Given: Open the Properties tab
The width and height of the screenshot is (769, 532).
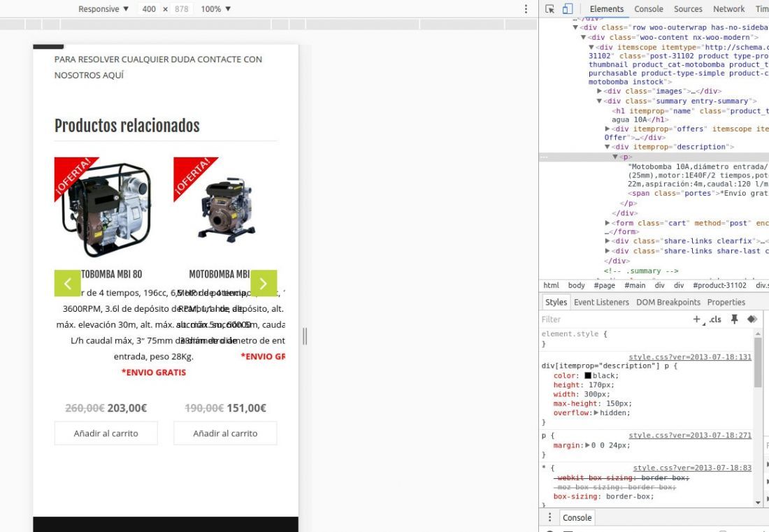Looking at the screenshot, I should point(726,302).
